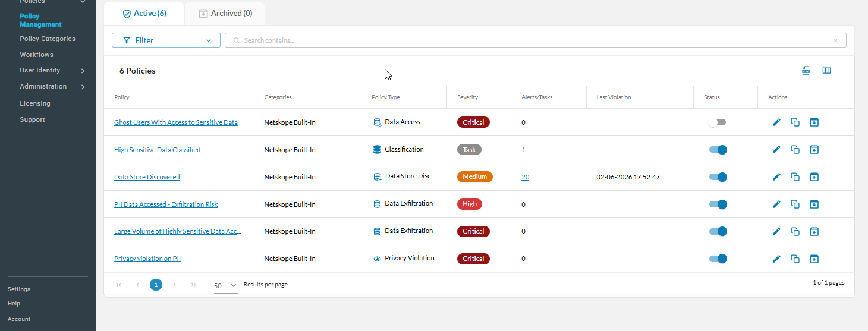Edit the High Sensitive Data Classified policy
This screenshot has height=331, width=868.
tap(776, 150)
